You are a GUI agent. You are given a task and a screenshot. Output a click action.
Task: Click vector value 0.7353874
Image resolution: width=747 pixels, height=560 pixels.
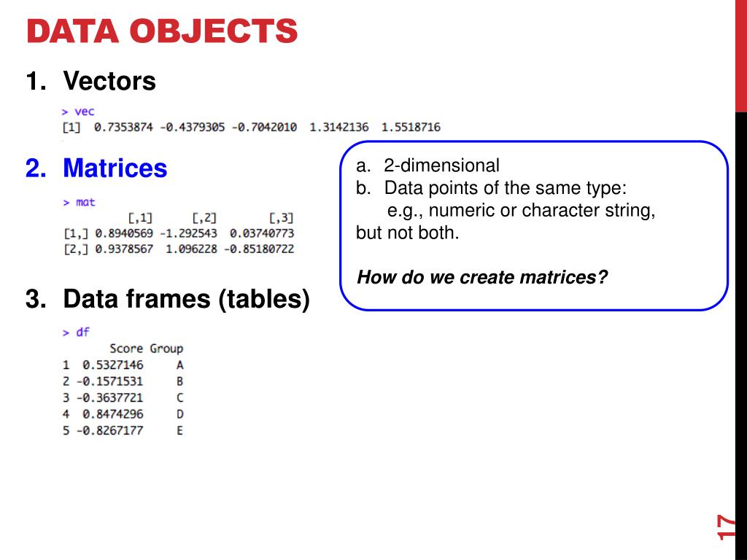coord(123,127)
